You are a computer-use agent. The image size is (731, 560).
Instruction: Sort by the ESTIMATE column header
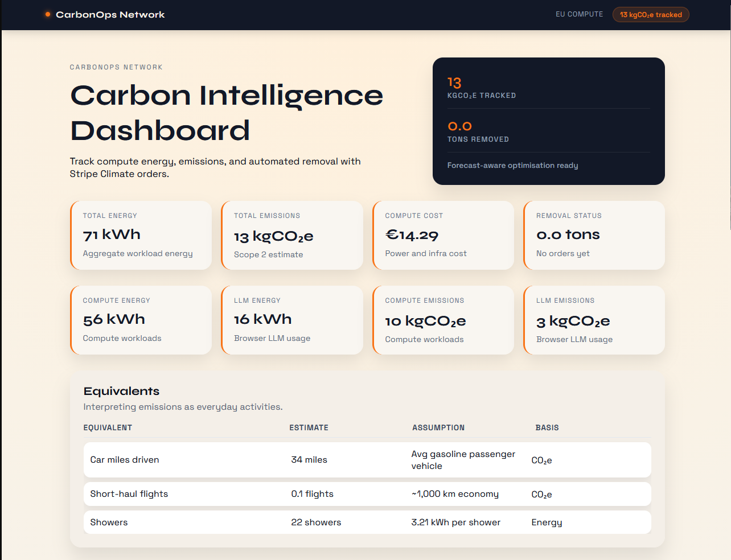coord(309,427)
